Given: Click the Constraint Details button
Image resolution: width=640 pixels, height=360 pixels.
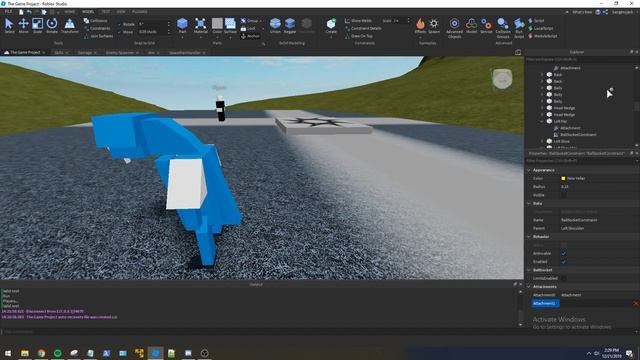Looking at the screenshot, I should pos(363,29).
